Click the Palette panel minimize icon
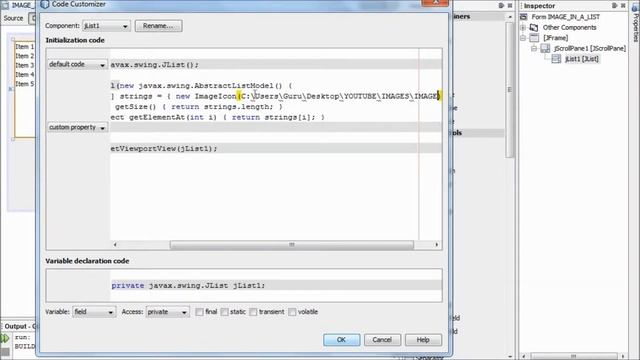This screenshot has height=360, width=640. (x=501, y=5)
